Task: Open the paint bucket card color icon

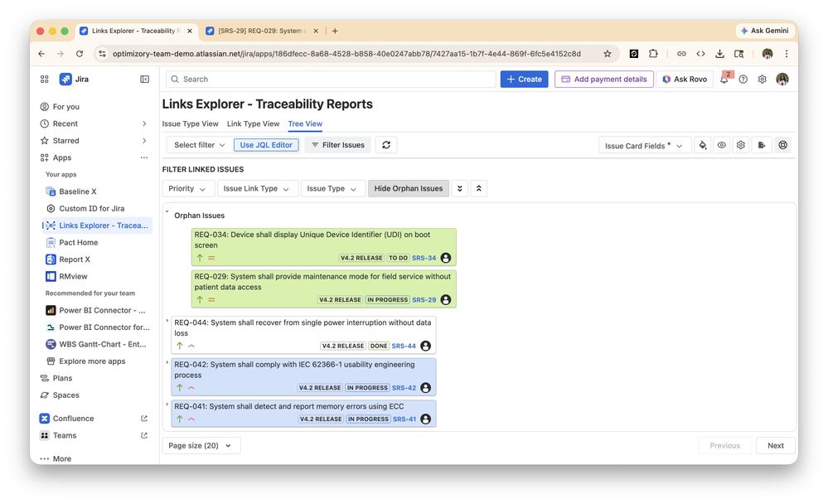Action: [x=702, y=145]
